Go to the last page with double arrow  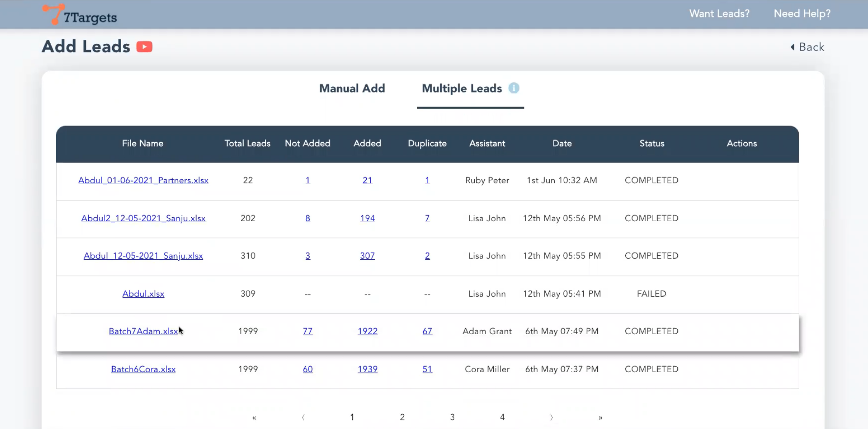[600, 418]
